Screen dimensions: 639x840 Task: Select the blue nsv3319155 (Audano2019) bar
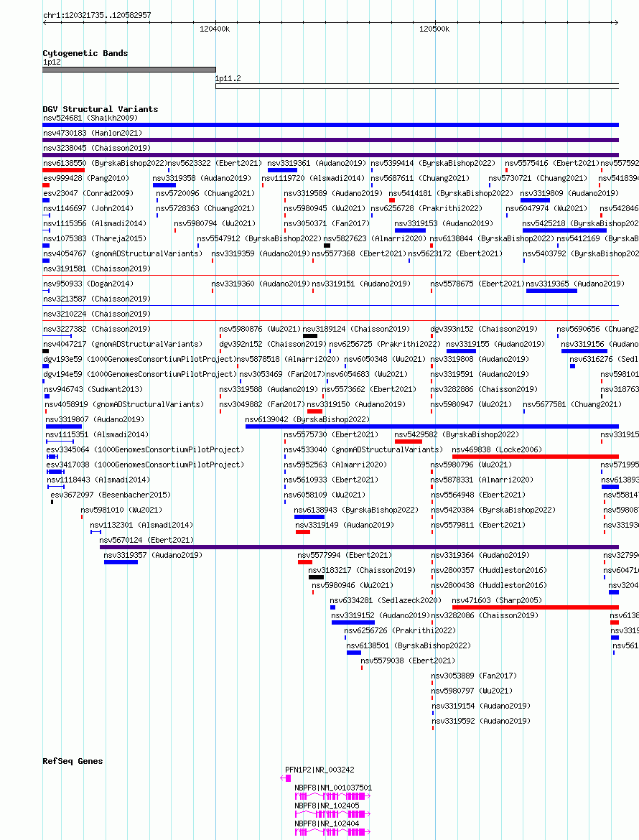click(461, 351)
